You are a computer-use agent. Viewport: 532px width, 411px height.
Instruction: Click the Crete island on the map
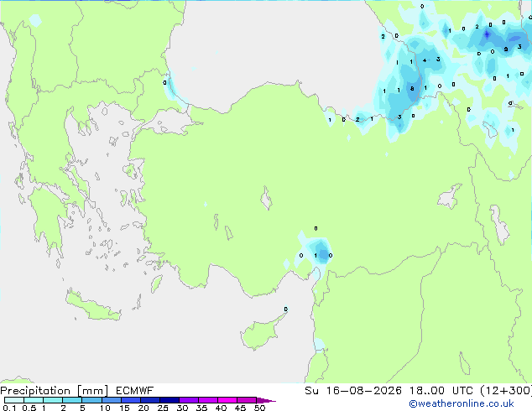pos(92,306)
